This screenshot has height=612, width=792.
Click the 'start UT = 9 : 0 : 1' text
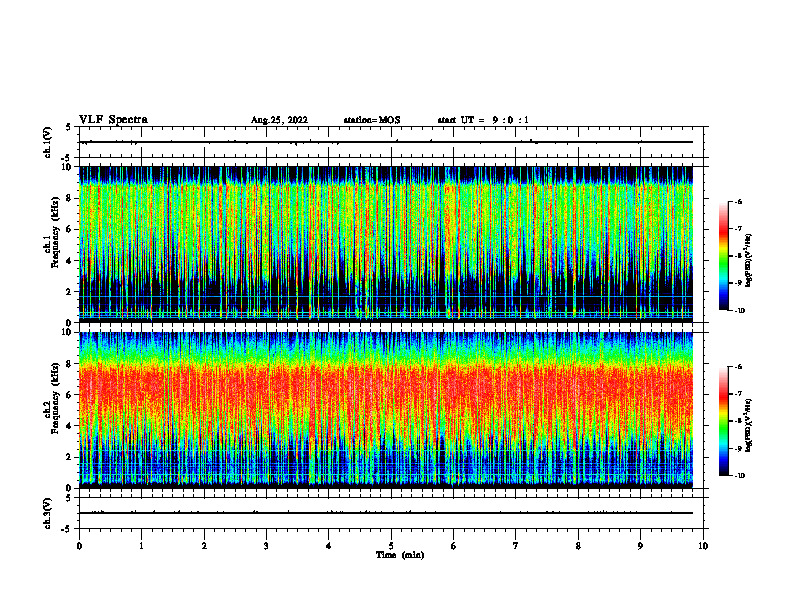(483, 120)
